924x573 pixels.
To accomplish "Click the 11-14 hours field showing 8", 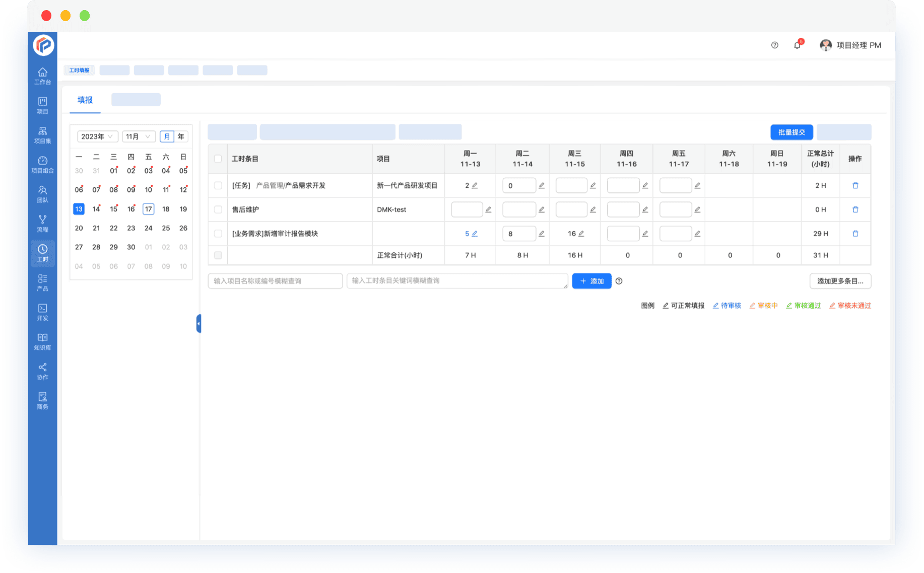I will pos(519,234).
